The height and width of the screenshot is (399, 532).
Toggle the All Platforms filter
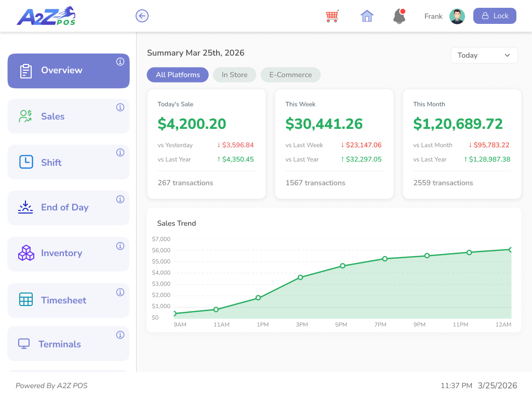(178, 74)
